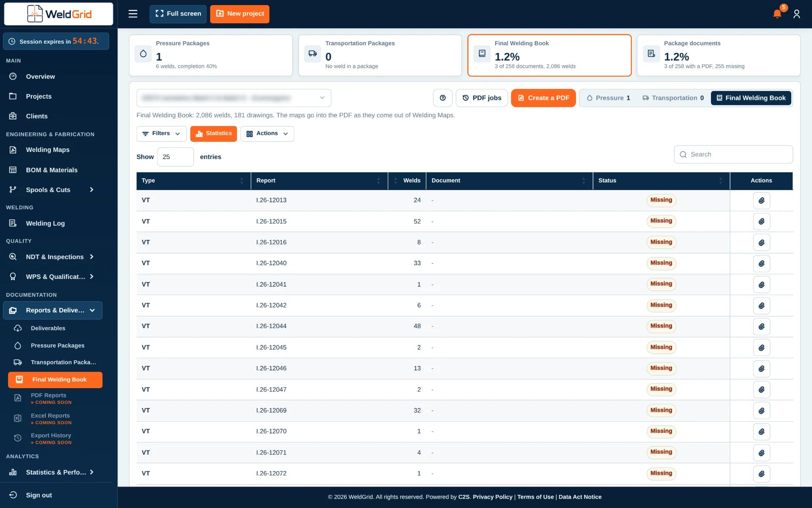Screen dimensions: 812x508
Task: Switch to the Pressure tab
Action: pos(608,98)
